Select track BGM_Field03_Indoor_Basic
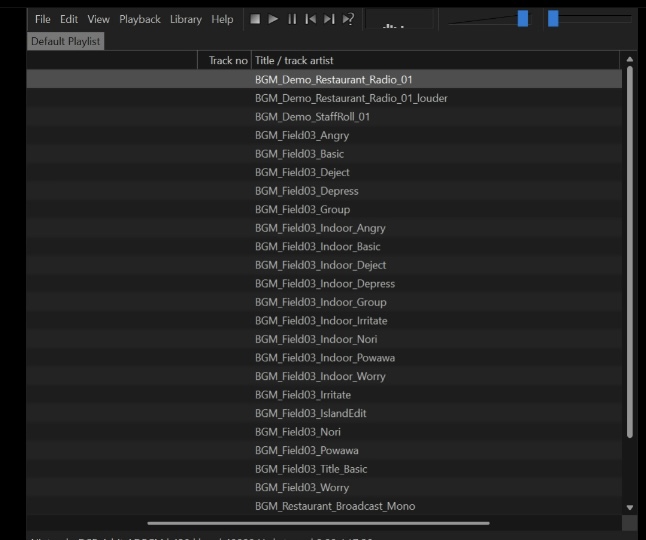 click(x=324, y=246)
